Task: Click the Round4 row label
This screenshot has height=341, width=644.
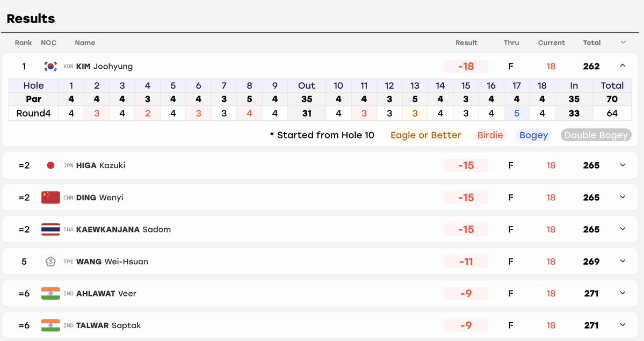Action: tap(34, 113)
